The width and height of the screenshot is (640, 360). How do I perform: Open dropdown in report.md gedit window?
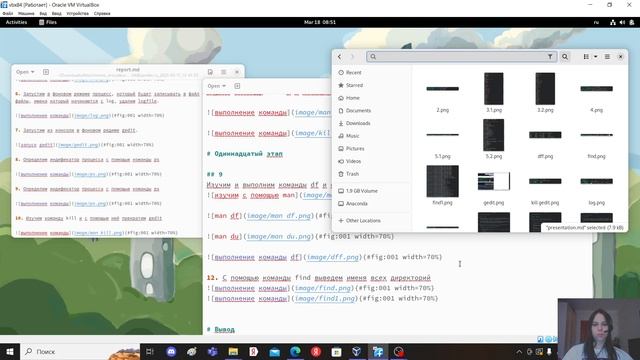coord(25,72)
